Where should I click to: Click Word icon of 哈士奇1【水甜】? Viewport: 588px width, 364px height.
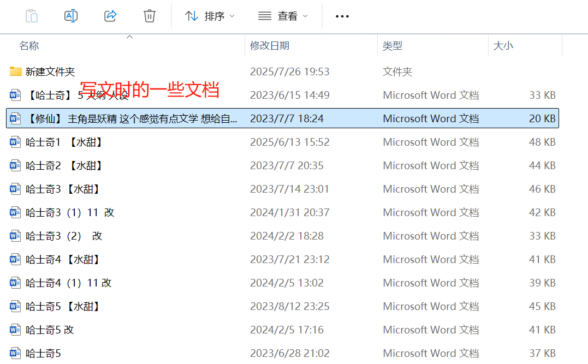[x=15, y=142]
